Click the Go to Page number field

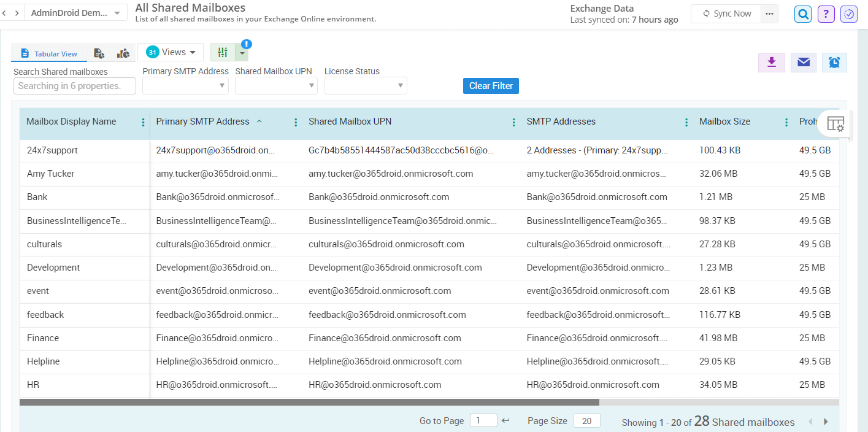point(483,421)
